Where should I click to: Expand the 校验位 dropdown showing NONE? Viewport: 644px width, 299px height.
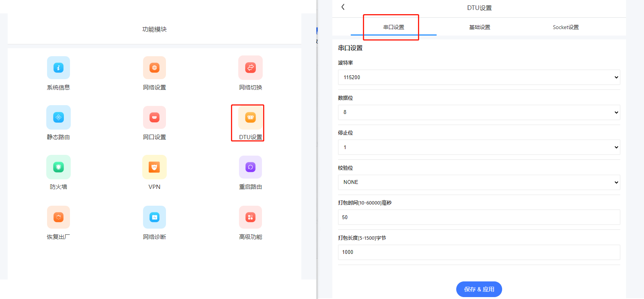click(479, 182)
